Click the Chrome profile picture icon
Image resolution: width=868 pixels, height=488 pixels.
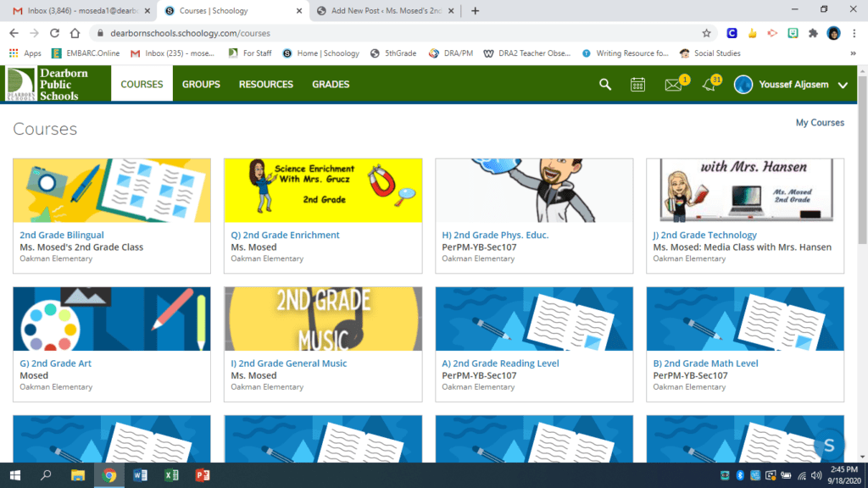[834, 33]
